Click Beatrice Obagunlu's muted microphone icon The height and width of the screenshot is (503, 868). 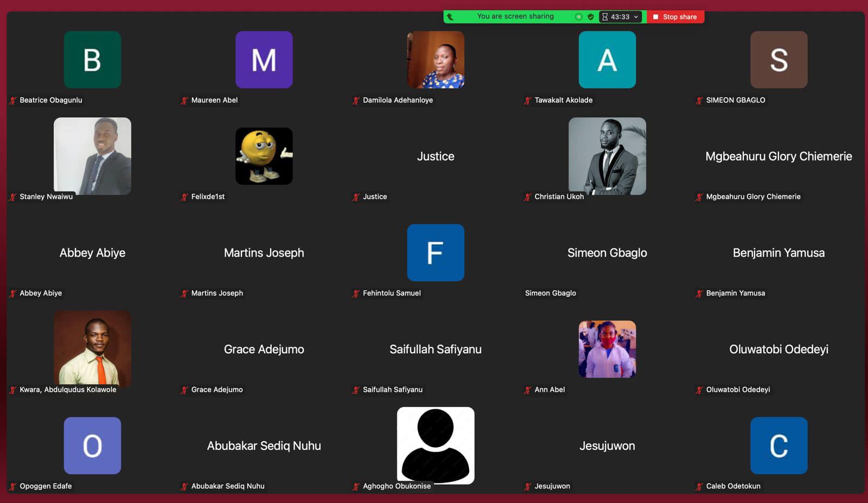click(13, 100)
